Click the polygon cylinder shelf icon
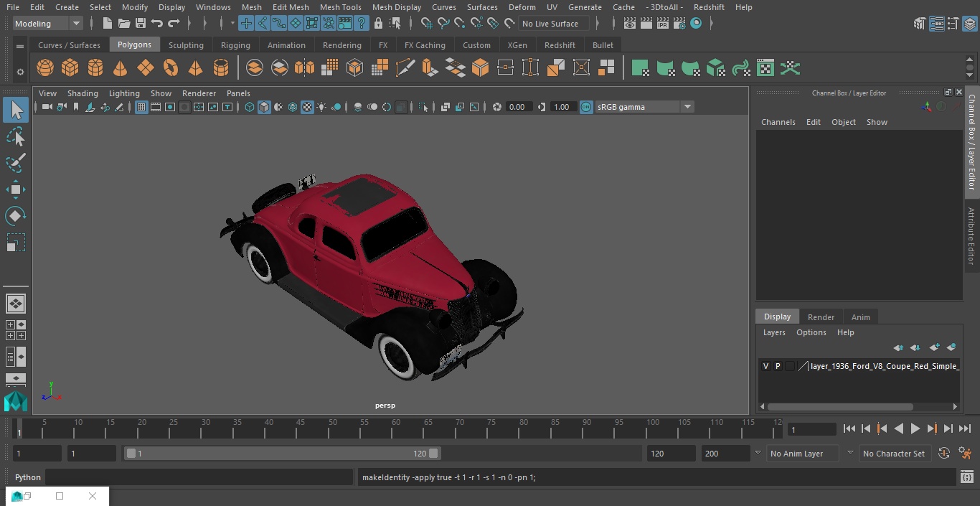This screenshot has width=980, height=506. (95, 68)
